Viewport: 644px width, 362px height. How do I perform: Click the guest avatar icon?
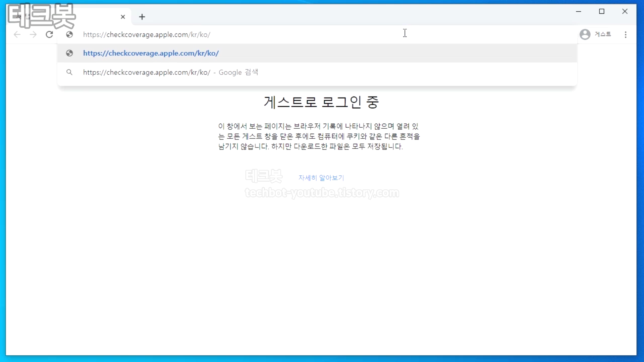click(585, 35)
